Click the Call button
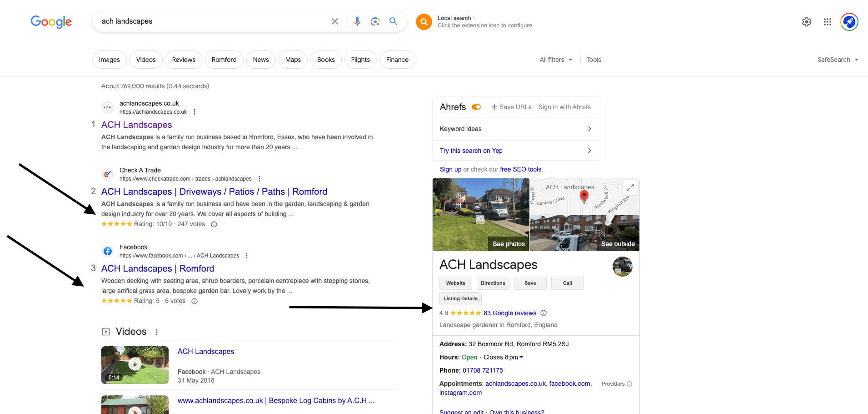Image resolution: width=868 pixels, height=414 pixels. 568,283
